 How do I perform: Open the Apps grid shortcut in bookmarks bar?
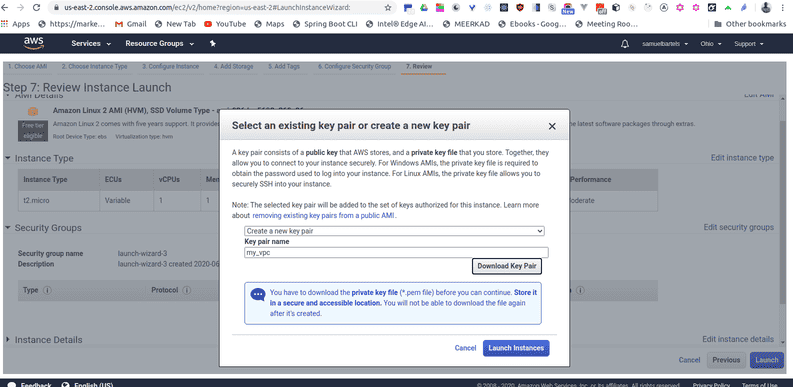16,24
